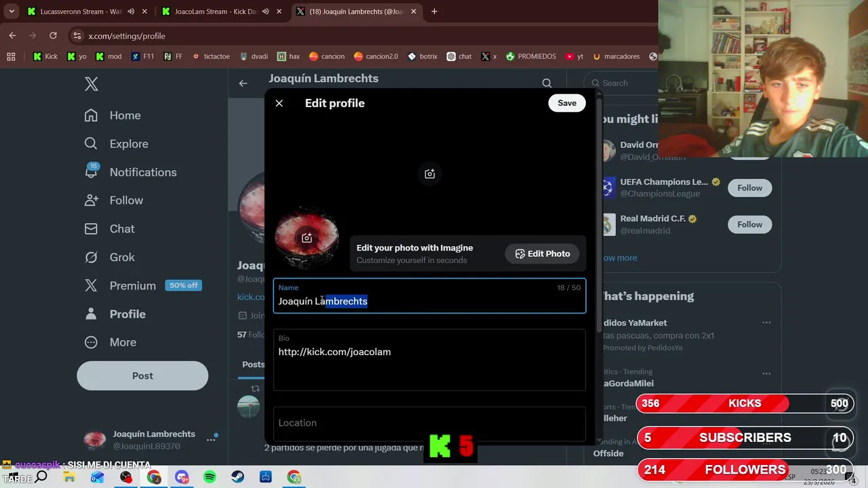Open the kick.com profile link
The image size is (868, 488).
coord(251,297)
